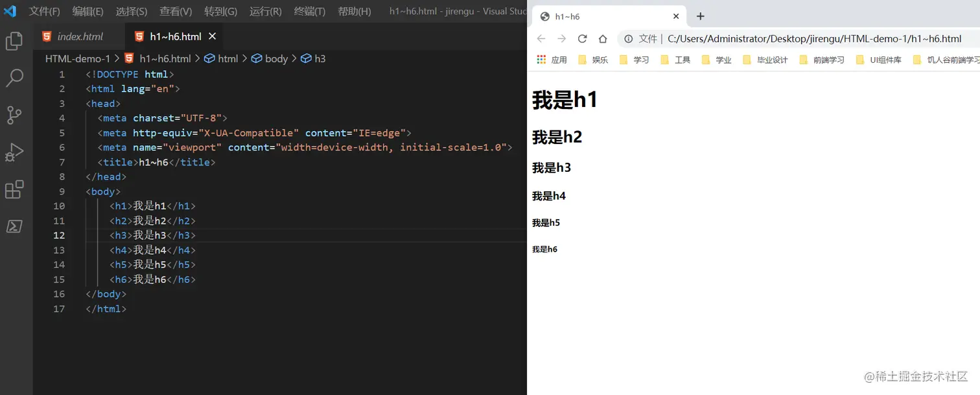Click the browser forward arrow
The image size is (980, 395).
coord(562,39)
